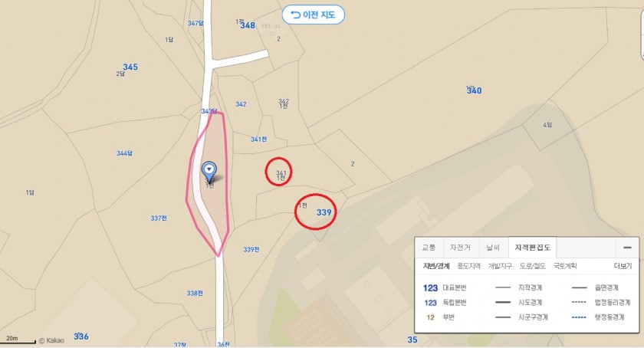The height and width of the screenshot is (348, 644).
Task: Select the 국토계획 option
Action: [x=565, y=266]
